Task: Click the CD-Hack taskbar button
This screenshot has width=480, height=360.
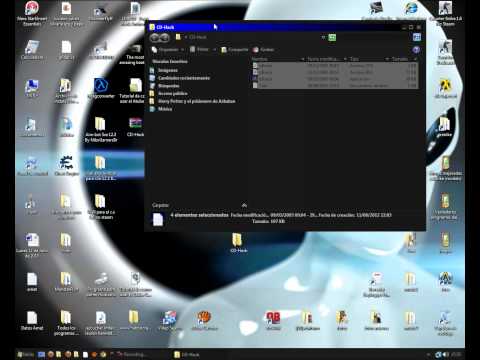Action: click(x=187, y=354)
